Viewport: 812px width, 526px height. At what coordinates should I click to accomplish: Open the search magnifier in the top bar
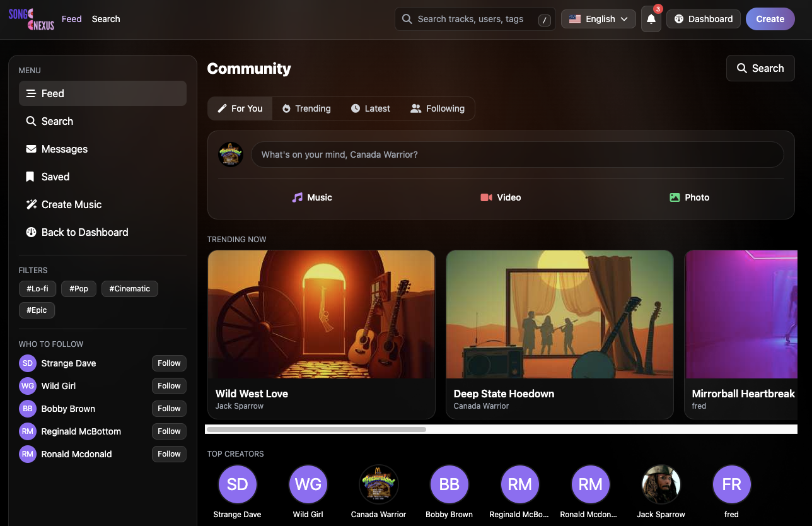click(x=406, y=19)
